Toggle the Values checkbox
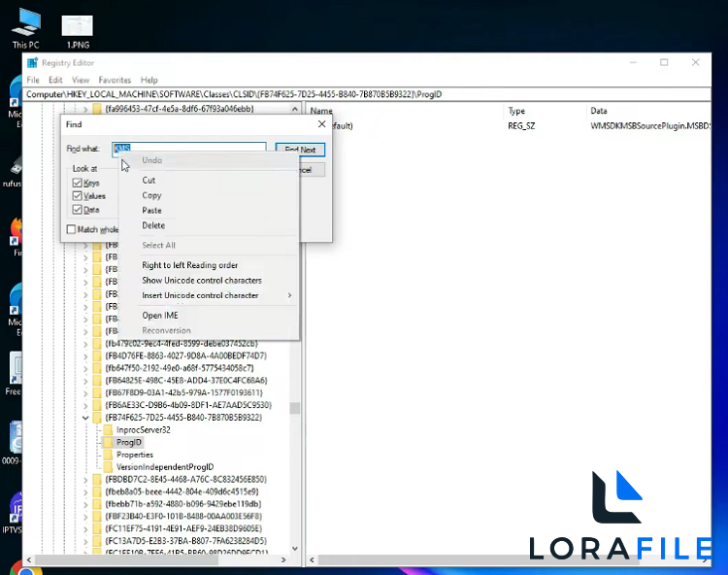728x575 pixels. [77, 196]
